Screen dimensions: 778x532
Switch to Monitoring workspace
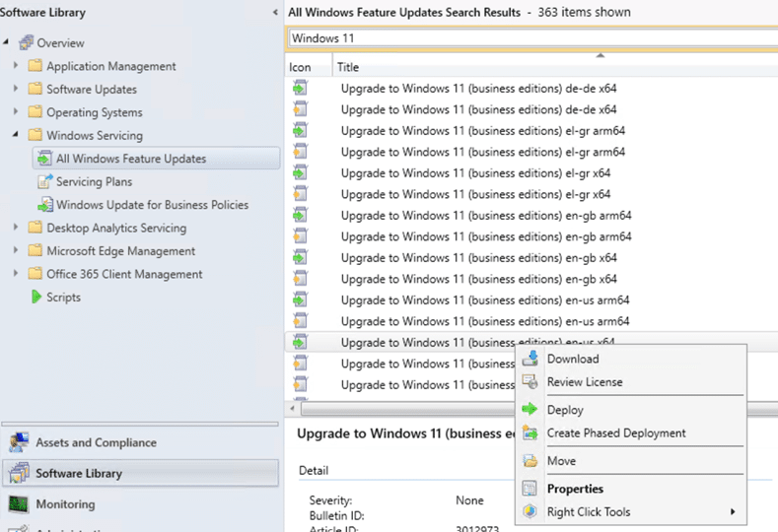tap(65, 503)
